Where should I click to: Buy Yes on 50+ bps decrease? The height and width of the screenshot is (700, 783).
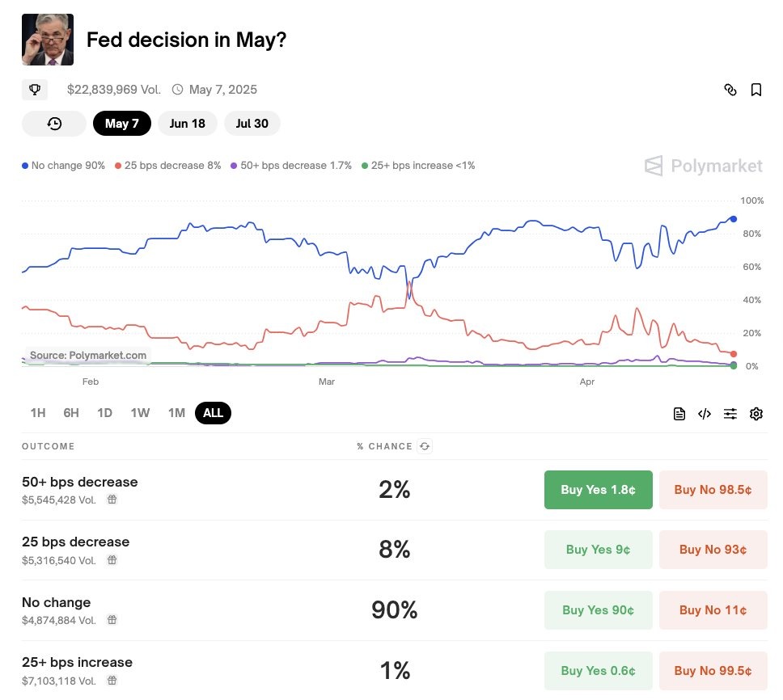(598, 490)
